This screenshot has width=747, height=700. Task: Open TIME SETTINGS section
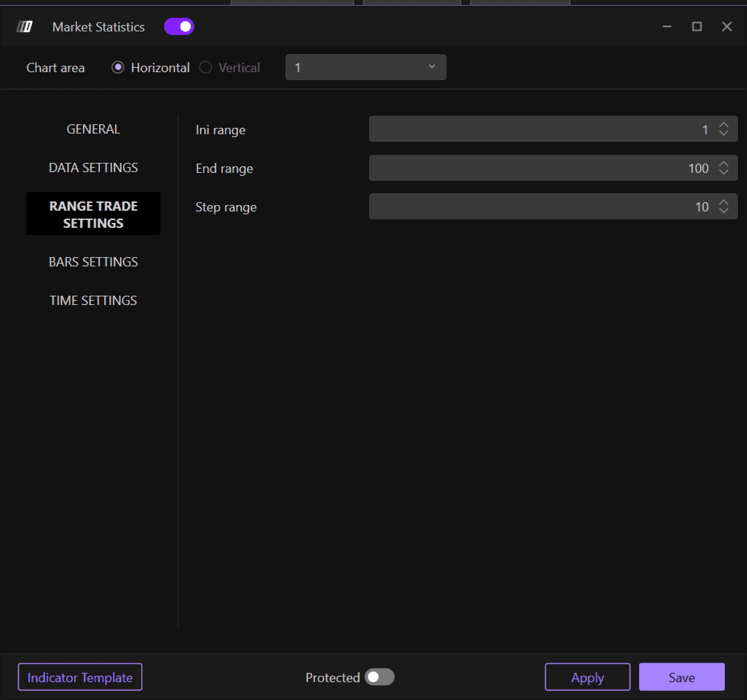coord(93,301)
